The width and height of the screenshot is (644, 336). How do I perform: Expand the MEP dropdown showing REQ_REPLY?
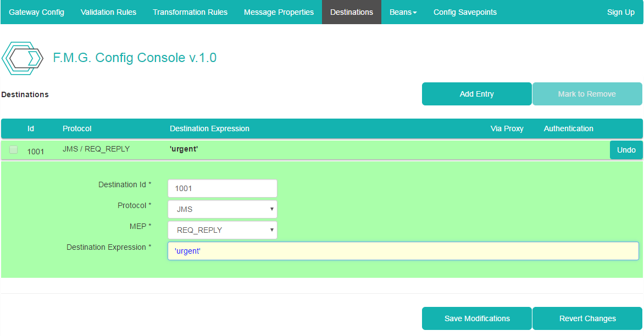point(222,230)
